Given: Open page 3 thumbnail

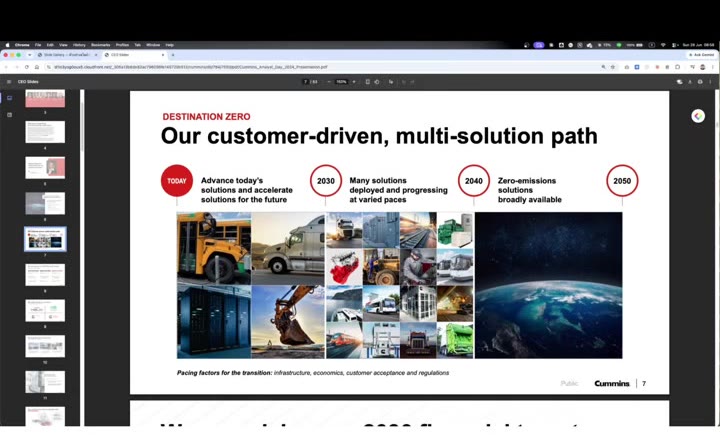Looking at the screenshot, I should 45,98.
